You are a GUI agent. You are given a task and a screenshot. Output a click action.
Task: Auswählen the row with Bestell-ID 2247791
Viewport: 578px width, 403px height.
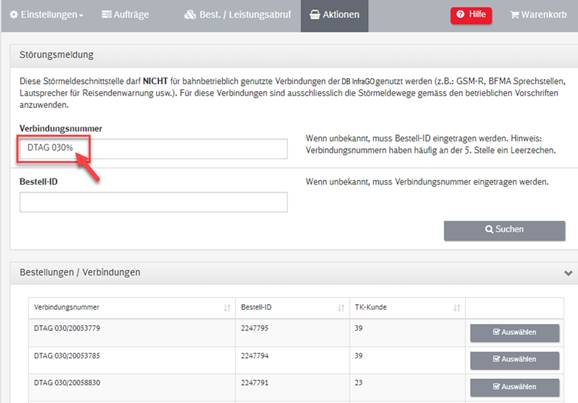[x=515, y=388]
